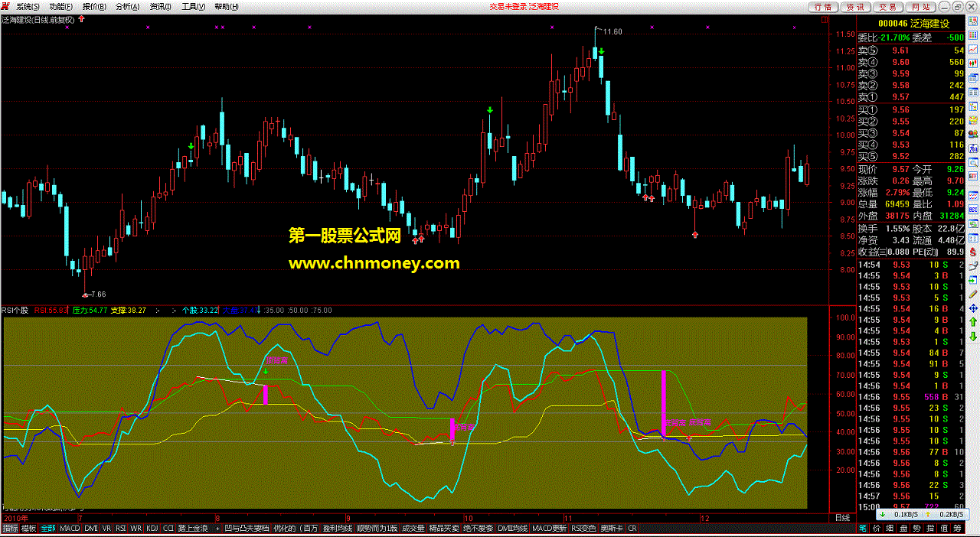Select the MACD更新 indicator tab

click(550, 528)
